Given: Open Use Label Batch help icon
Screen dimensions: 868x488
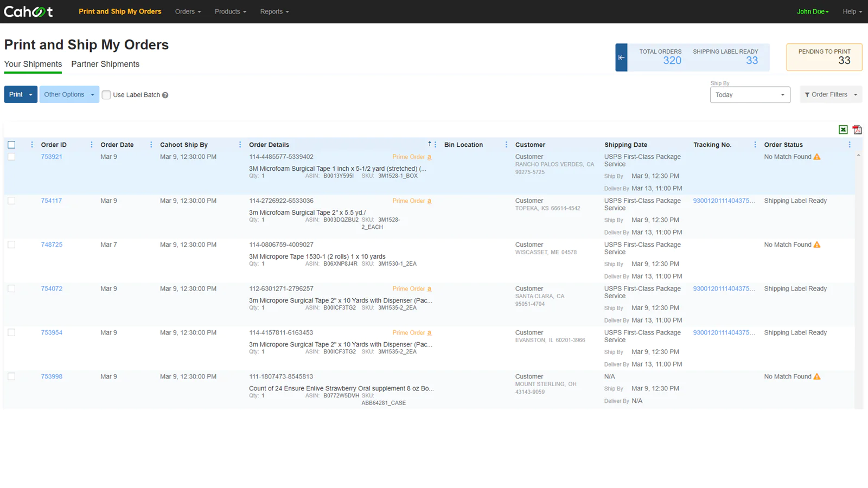Looking at the screenshot, I should [165, 95].
